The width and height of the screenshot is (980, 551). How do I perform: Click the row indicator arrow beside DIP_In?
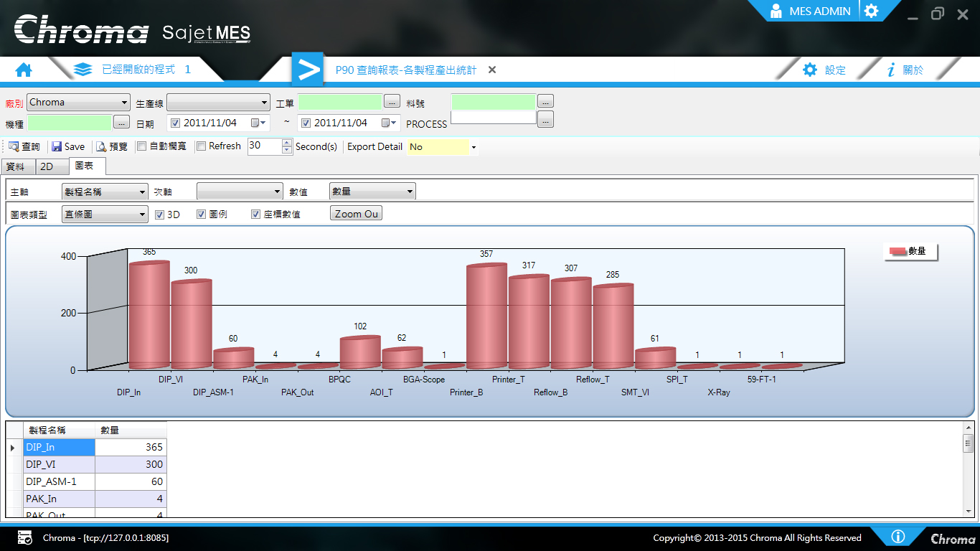[x=13, y=447]
